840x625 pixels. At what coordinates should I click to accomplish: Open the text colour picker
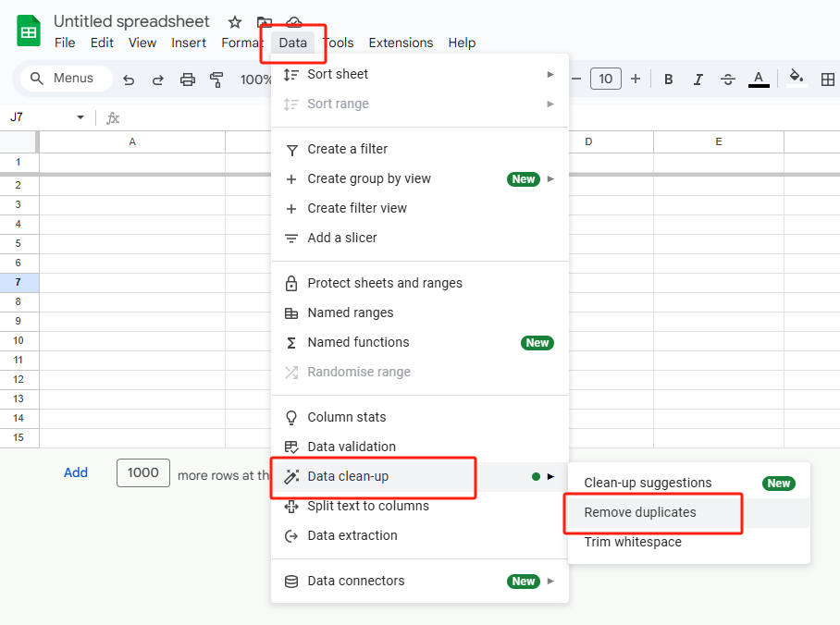pyautogui.click(x=758, y=80)
